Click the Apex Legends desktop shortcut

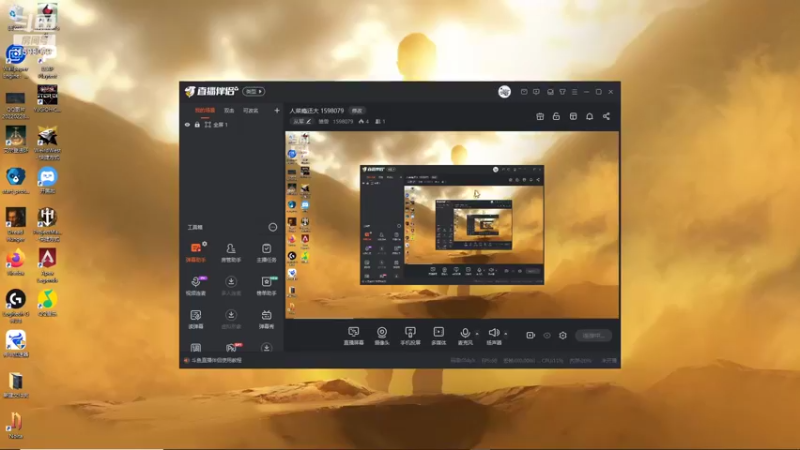click(47, 265)
